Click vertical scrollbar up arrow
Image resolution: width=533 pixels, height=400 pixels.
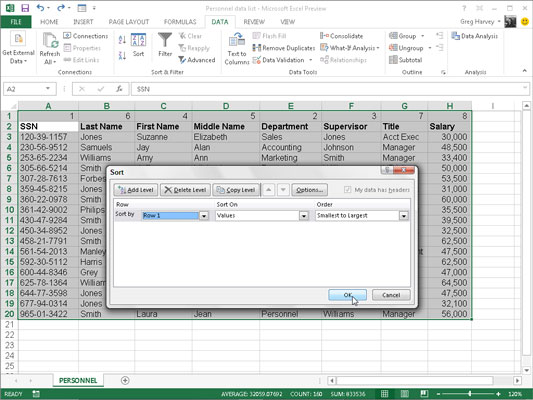click(526, 106)
